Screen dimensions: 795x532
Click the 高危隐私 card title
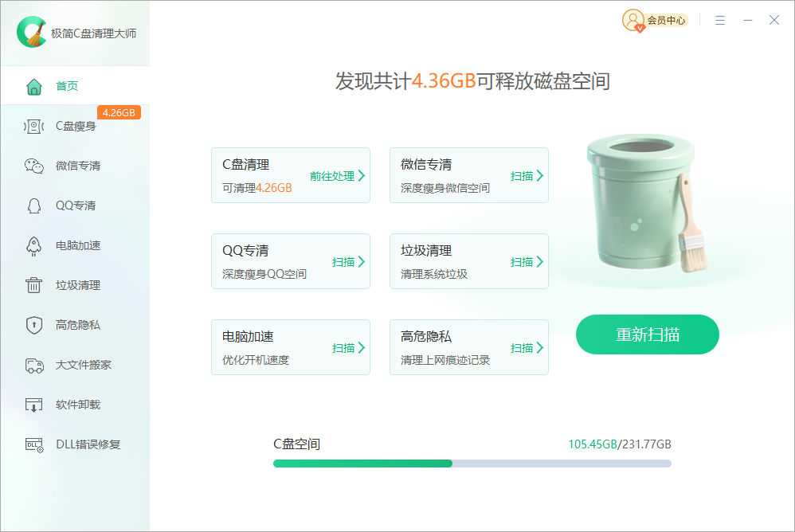click(426, 337)
